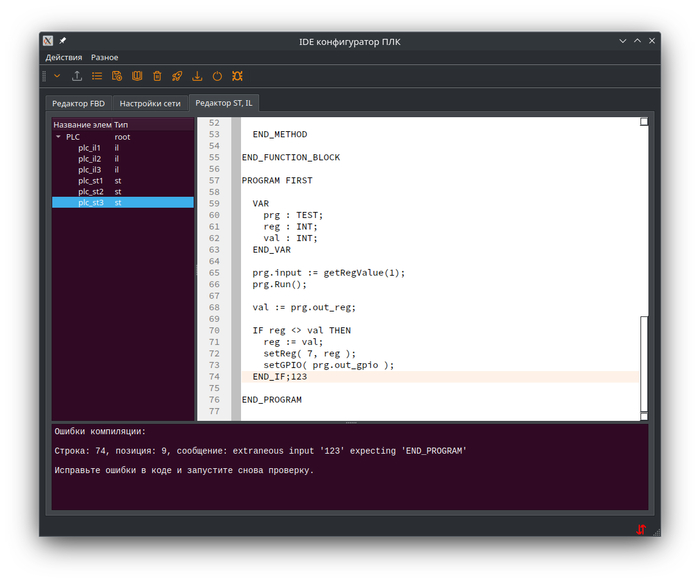Click the highlighted END_IF;123 line
The image size is (700, 583).
[440, 377]
